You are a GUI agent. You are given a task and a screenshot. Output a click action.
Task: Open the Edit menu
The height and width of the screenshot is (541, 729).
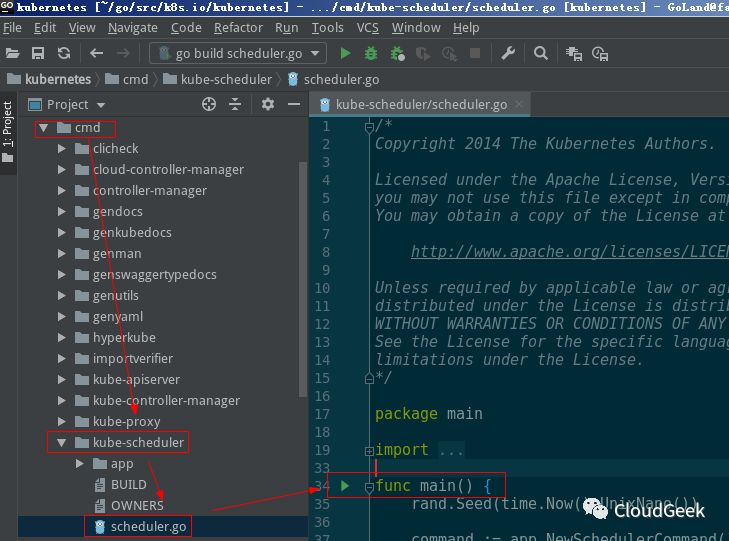pos(45,28)
